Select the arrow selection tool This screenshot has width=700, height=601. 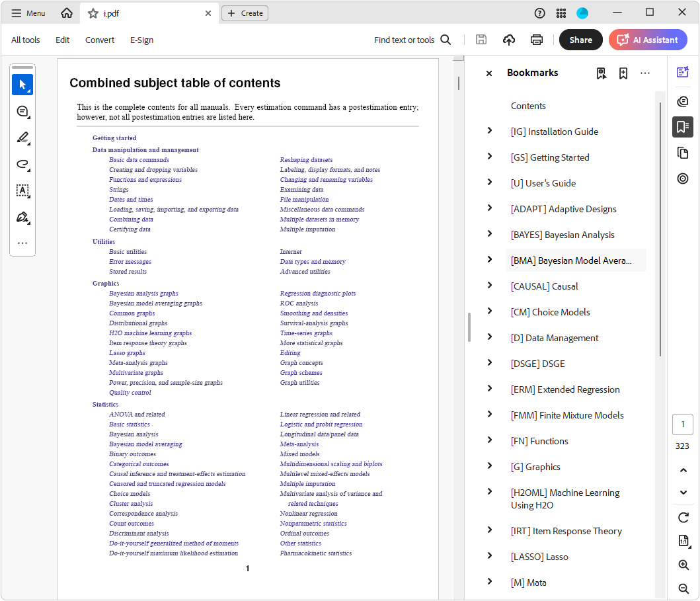(x=22, y=85)
